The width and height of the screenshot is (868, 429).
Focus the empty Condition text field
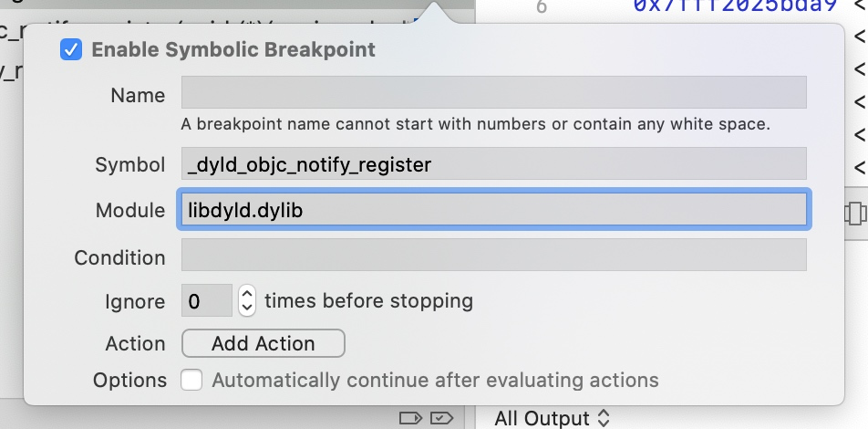tap(493, 256)
